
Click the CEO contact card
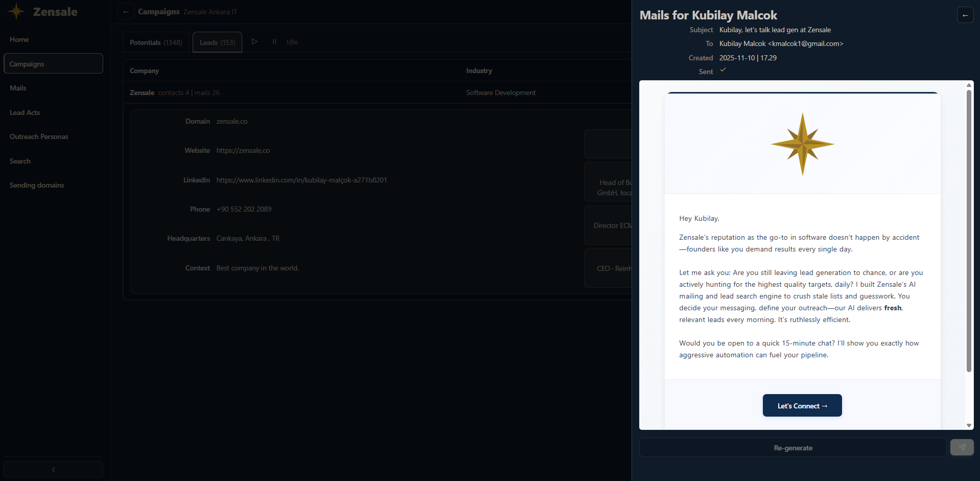click(x=608, y=268)
